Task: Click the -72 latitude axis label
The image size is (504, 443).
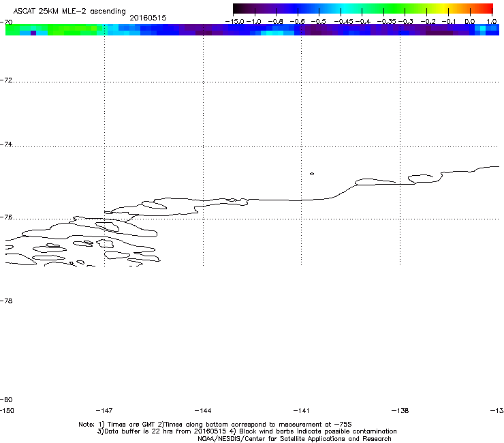Action: pos(6,80)
